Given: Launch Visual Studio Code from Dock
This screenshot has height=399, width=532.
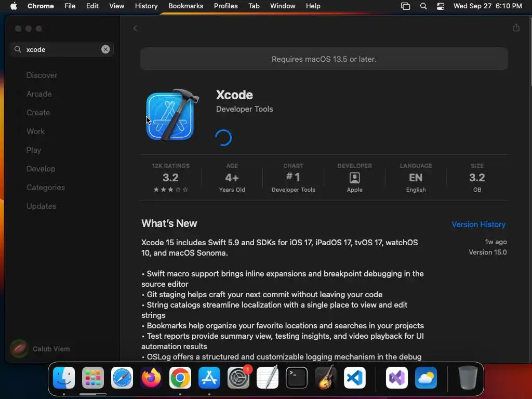Looking at the screenshot, I should pos(355,378).
